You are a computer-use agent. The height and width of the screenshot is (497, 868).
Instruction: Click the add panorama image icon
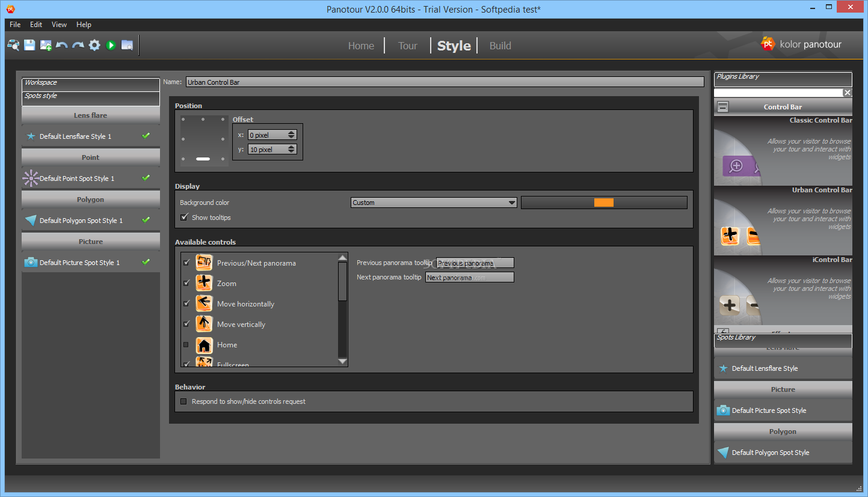pyautogui.click(x=46, y=45)
